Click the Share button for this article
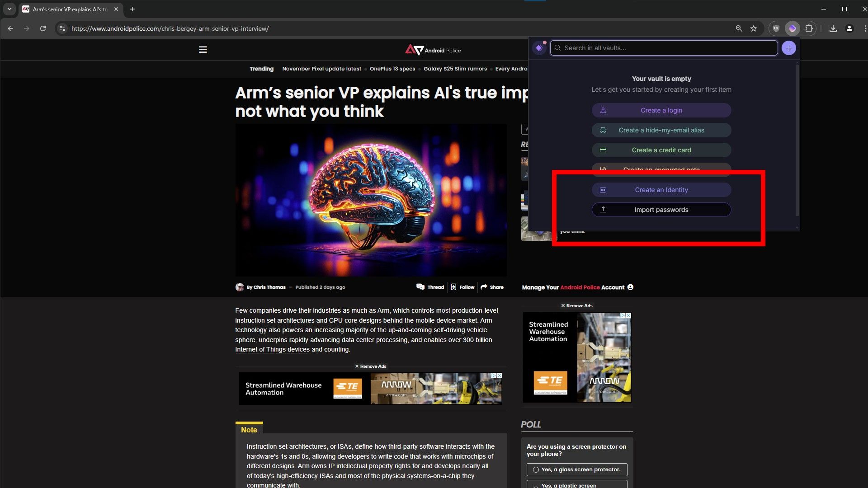The height and width of the screenshot is (488, 868). (x=492, y=286)
